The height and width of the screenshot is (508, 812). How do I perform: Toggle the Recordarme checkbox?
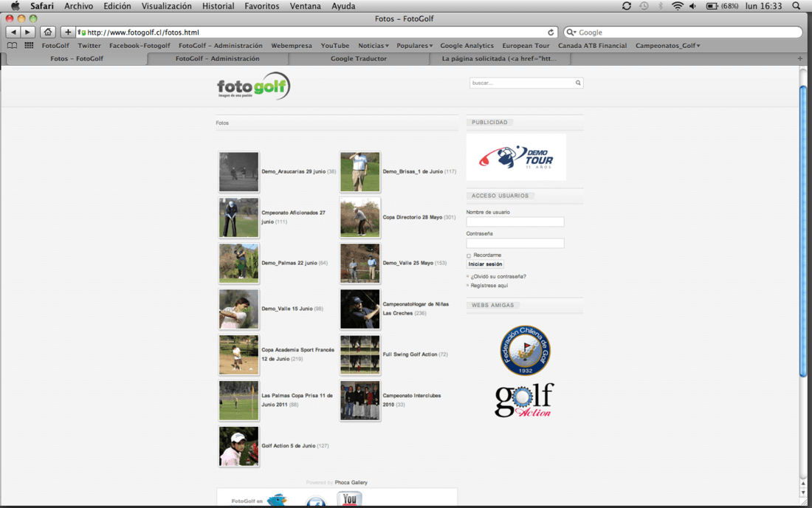tap(469, 255)
